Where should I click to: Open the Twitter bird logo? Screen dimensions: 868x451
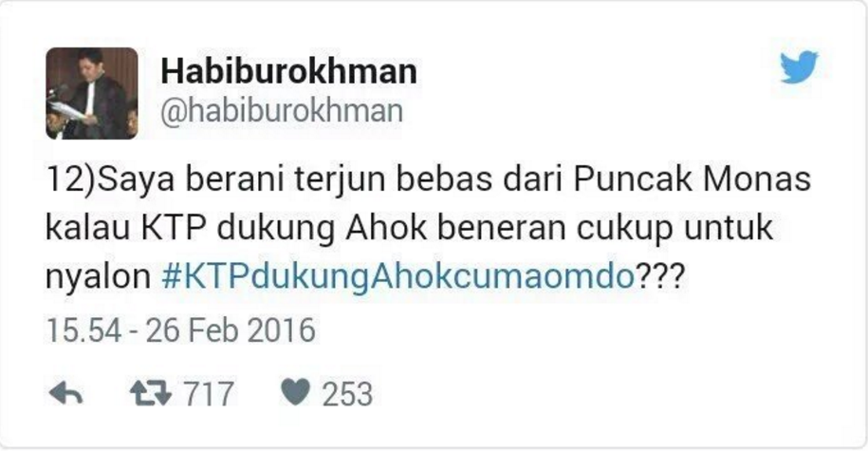pyautogui.click(x=799, y=66)
